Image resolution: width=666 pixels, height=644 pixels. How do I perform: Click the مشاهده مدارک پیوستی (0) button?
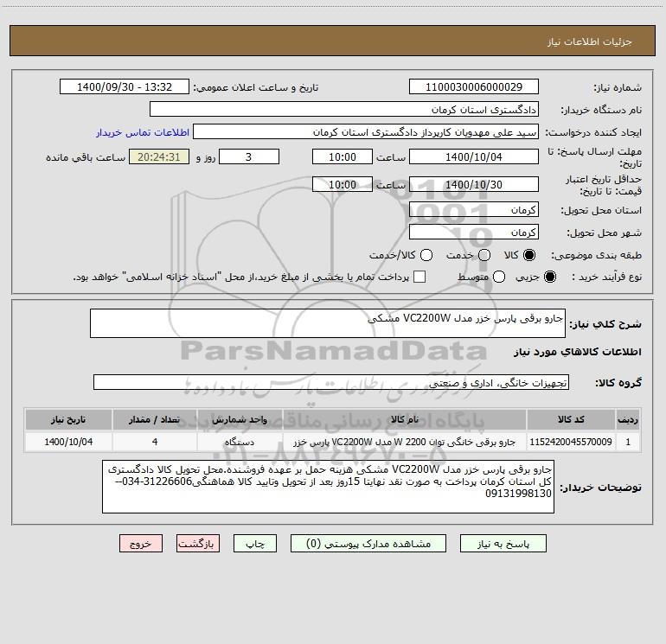[368, 544]
